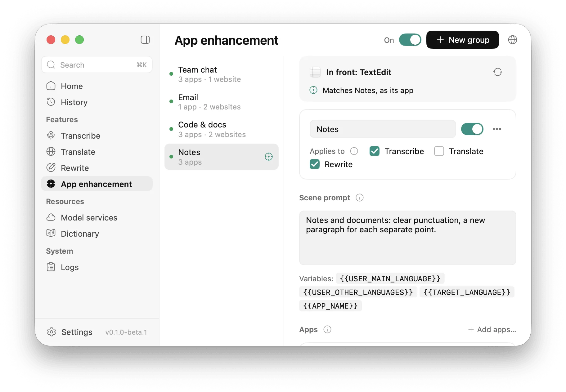
Task: Refresh the In front: TextEdit detection
Action: 497,72
